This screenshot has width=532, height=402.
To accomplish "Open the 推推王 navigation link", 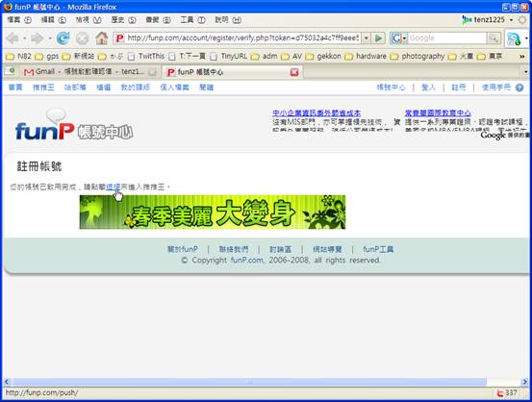I will (43, 88).
